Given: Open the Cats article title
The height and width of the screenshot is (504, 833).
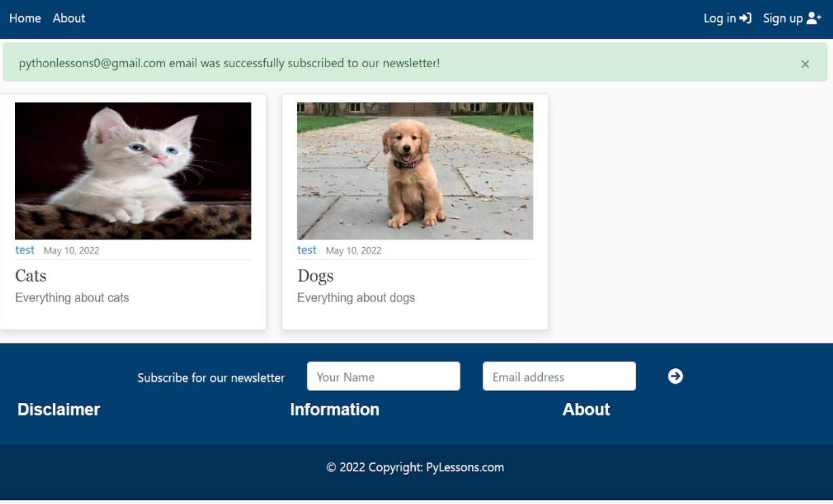Looking at the screenshot, I should [31, 276].
